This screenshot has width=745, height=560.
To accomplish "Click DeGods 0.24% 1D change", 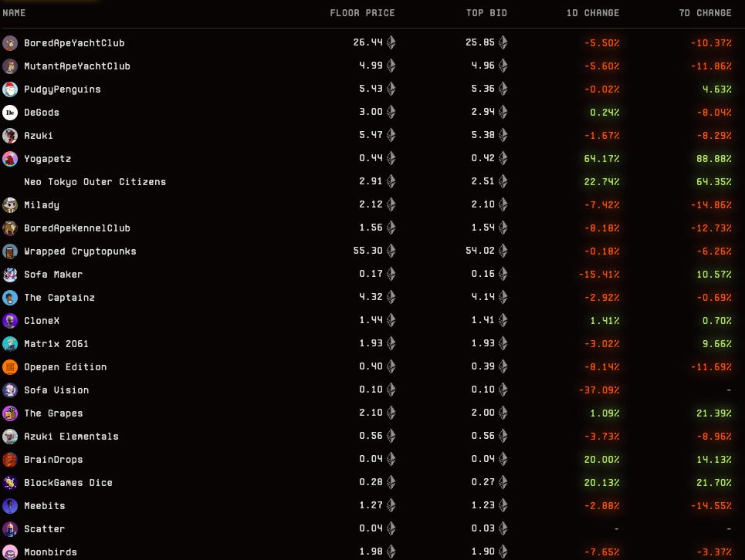I will point(604,113).
